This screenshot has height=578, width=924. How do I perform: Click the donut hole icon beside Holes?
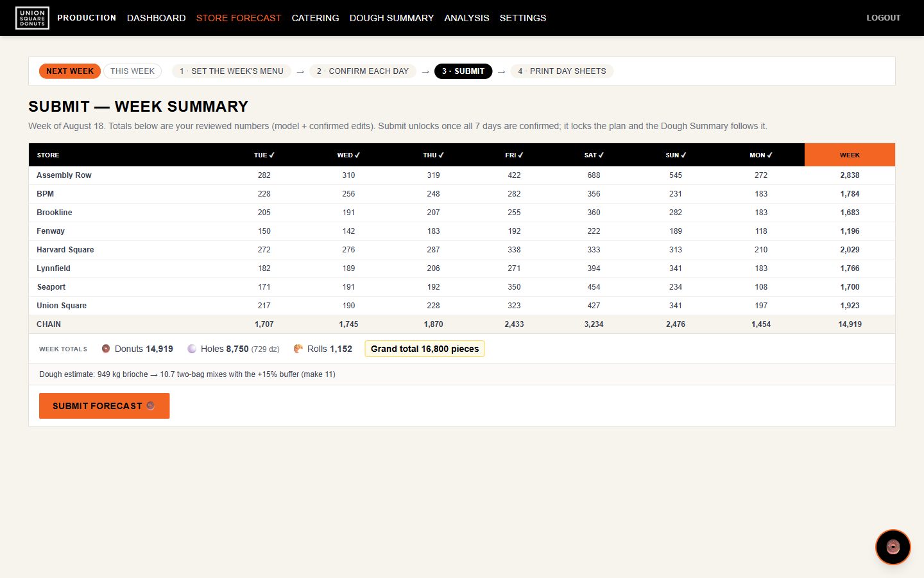192,349
